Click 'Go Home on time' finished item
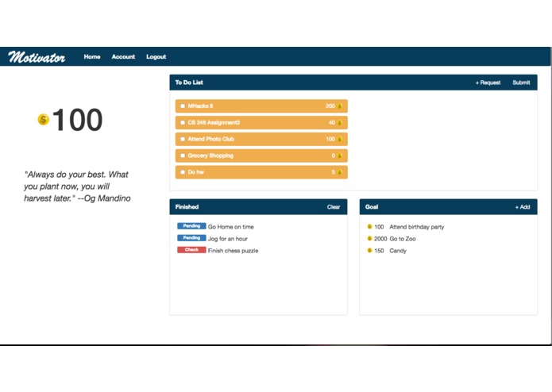 click(230, 227)
